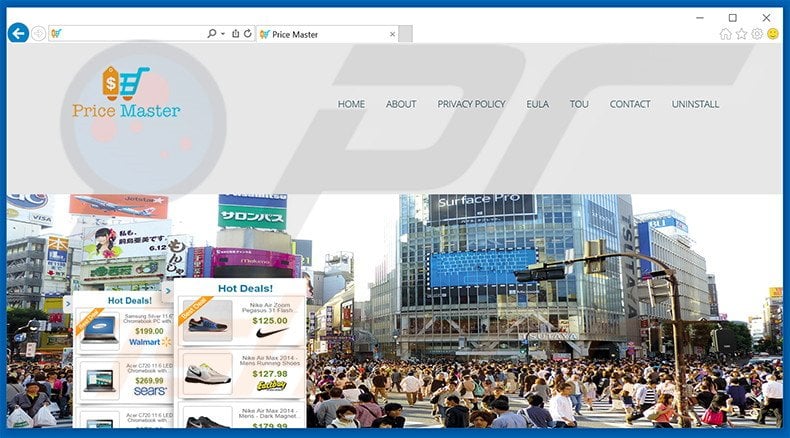Viewport: 790px width, 438px height.
Task: Close the Price Master tab
Action: point(392,34)
